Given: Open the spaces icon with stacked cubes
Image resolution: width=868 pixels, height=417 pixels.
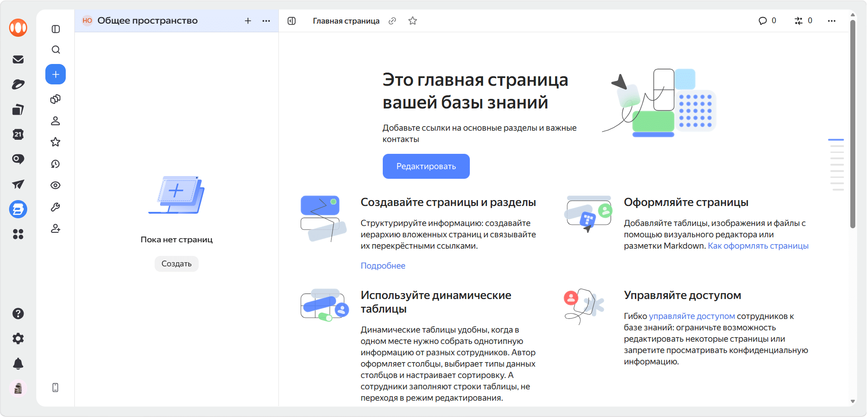Looking at the screenshot, I should coord(56,99).
